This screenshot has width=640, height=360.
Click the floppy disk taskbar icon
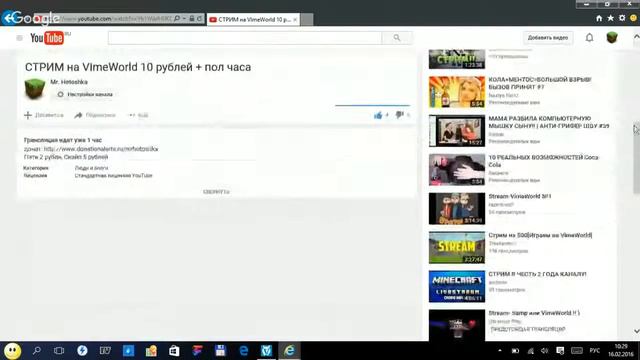coord(220,351)
